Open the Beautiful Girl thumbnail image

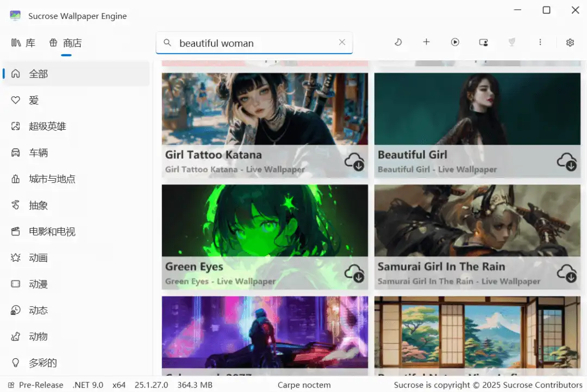(477, 109)
